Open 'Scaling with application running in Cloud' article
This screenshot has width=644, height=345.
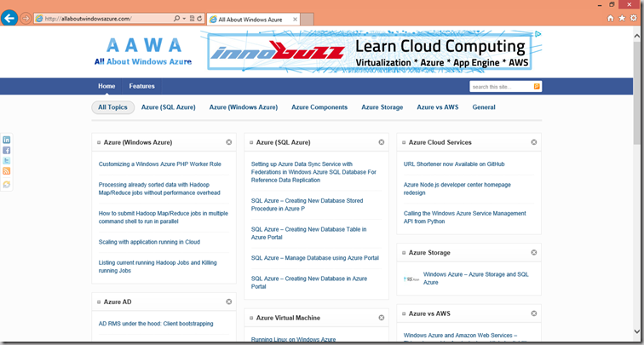coord(149,242)
